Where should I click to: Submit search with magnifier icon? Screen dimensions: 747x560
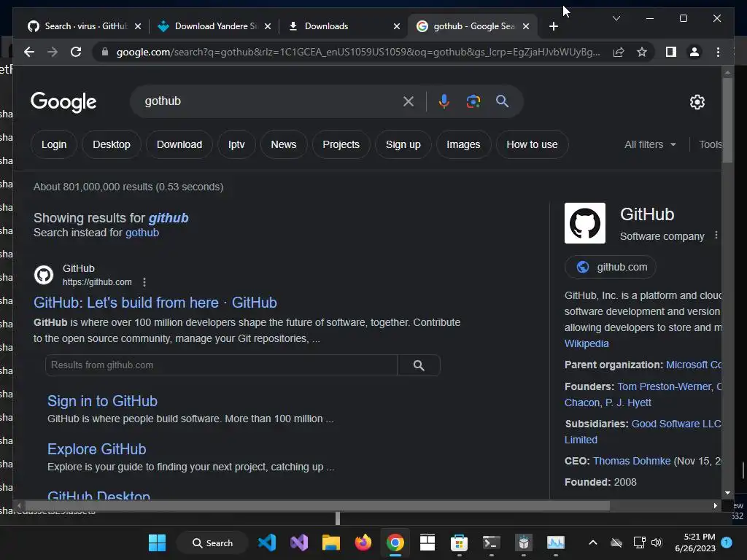[x=502, y=101]
